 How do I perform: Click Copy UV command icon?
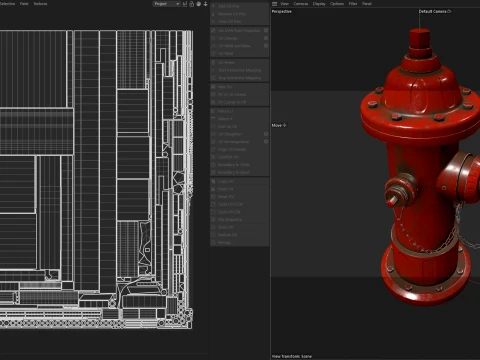click(214, 181)
